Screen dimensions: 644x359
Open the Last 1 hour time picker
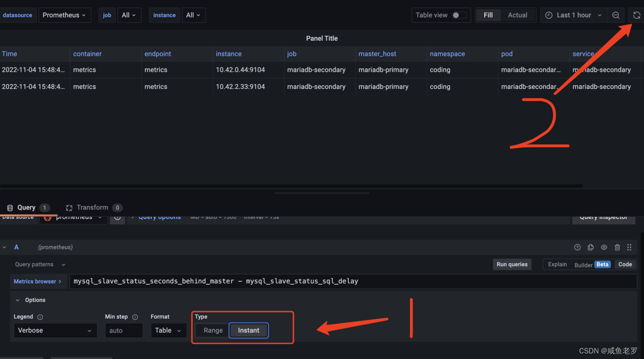coord(574,15)
